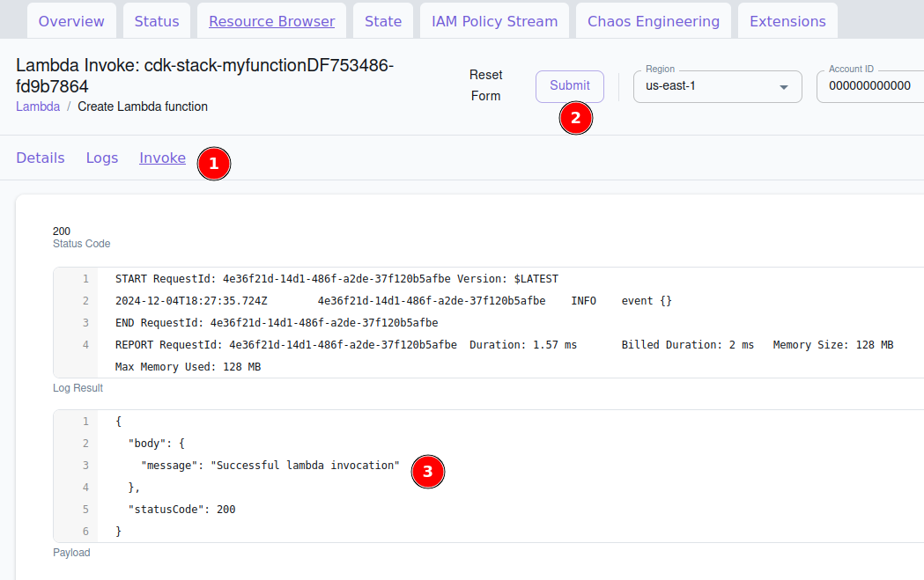Open the us-east-1 region selector

tap(705, 86)
